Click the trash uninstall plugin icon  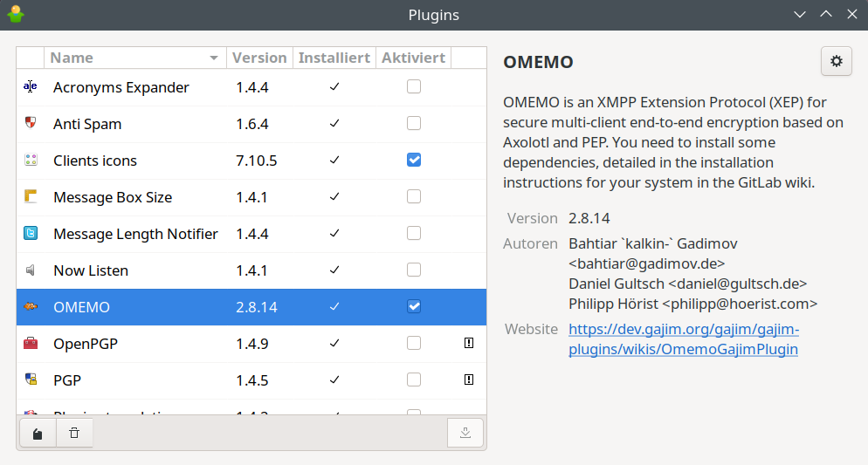pos(74,433)
